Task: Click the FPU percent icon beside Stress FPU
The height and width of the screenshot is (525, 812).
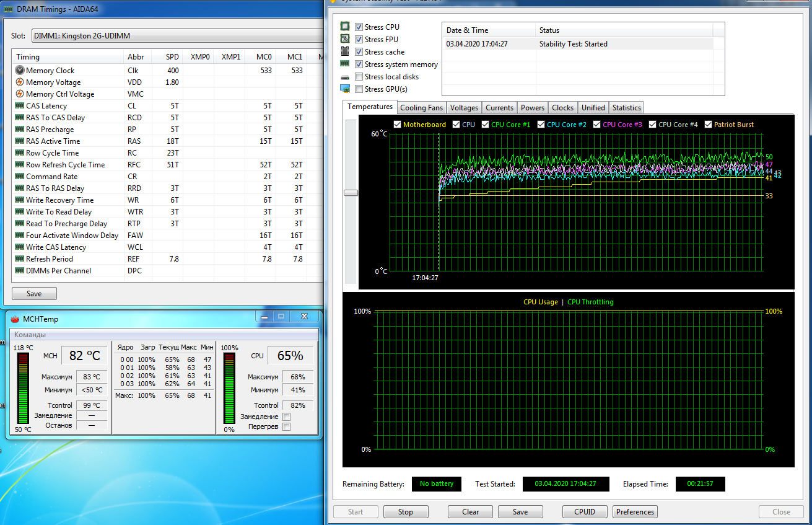Action: tap(345, 39)
